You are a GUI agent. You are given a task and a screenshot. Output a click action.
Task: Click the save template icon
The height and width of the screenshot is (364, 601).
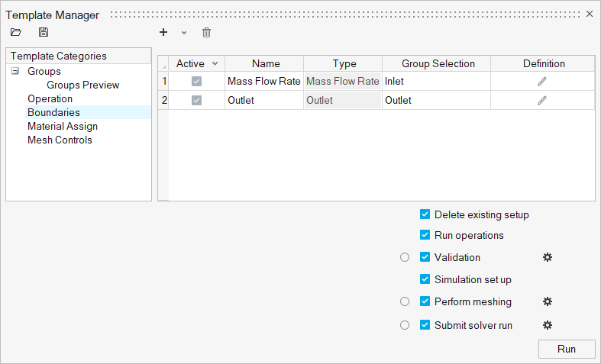tap(44, 32)
